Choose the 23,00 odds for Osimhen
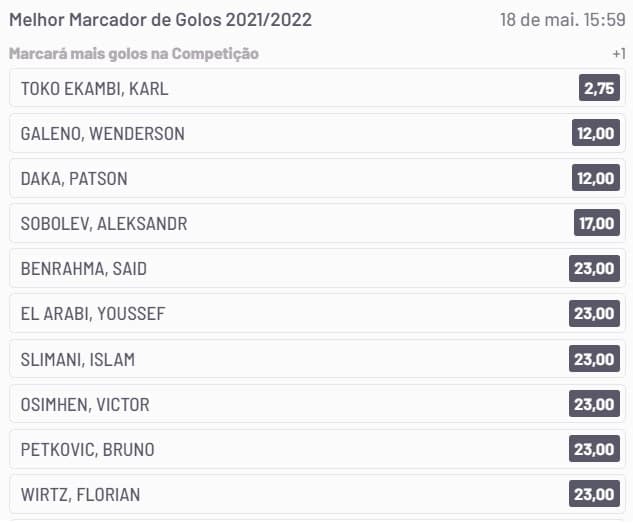This screenshot has height=523, width=633. click(x=594, y=404)
